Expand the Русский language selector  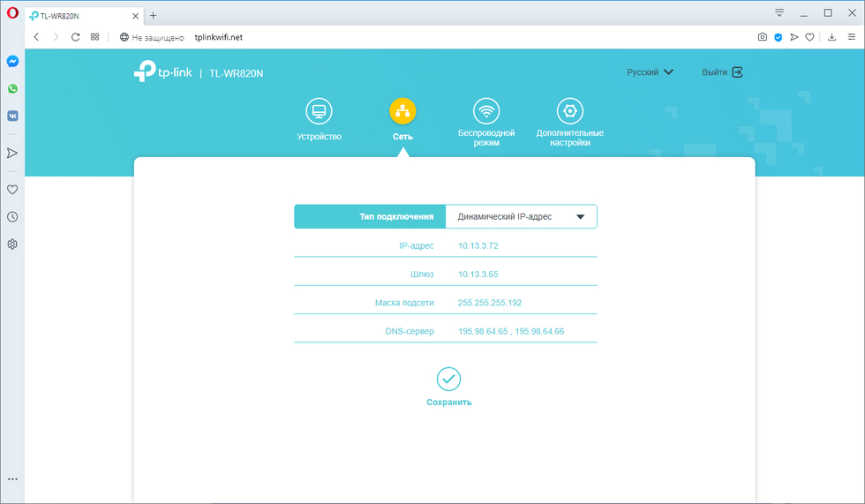click(650, 72)
